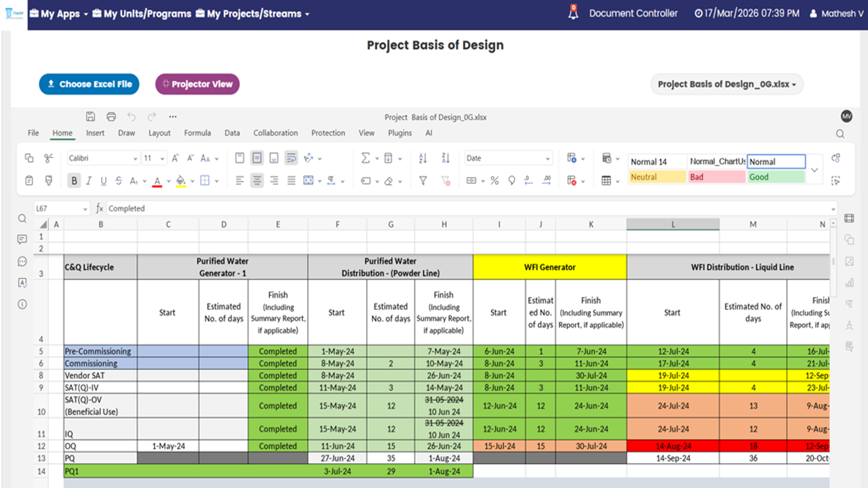The width and height of the screenshot is (868, 488).
Task: Click the Cut scissors icon
Action: [49, 158]
